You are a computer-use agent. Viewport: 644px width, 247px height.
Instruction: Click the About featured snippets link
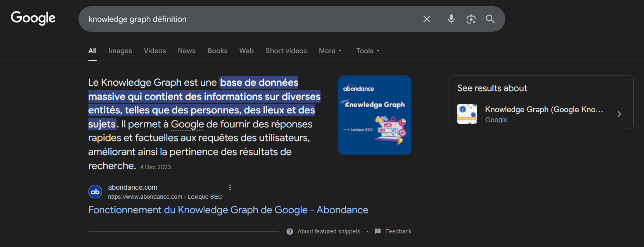tap(328, 231)
